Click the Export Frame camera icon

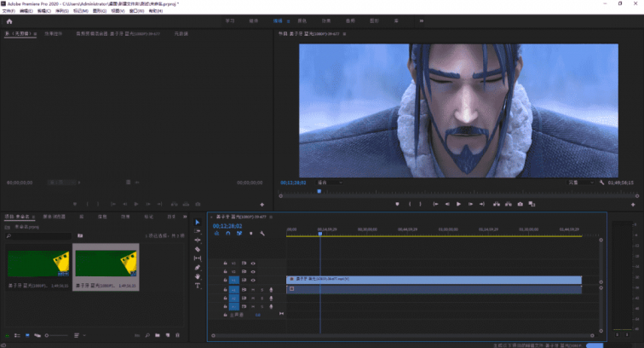[520, 205]
